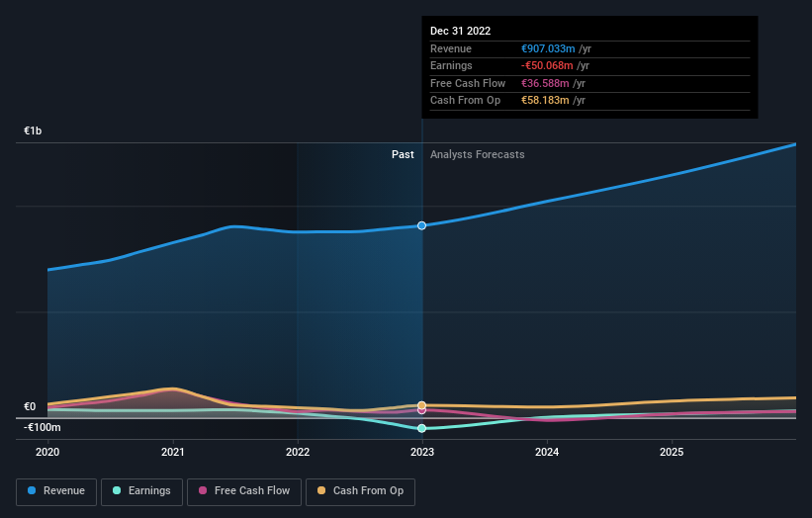Click the 2021 x-axis label
This screenshot has width=812, height=518.
(x=172, y=453)
